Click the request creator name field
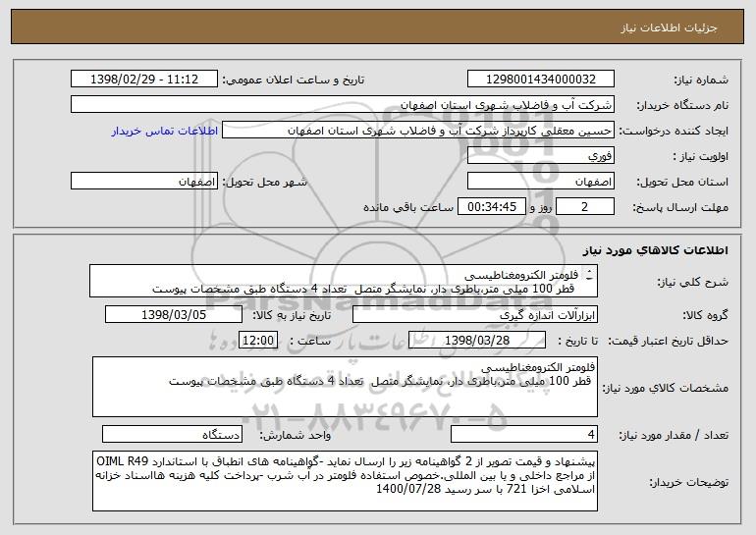 (x=418, y=131)
